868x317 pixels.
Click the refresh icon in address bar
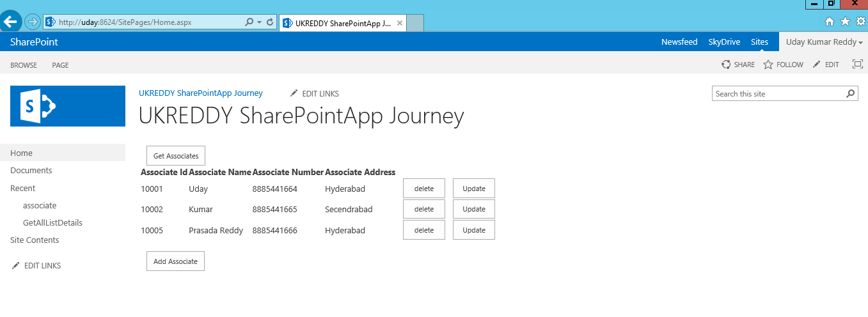[x=270, y=22]
